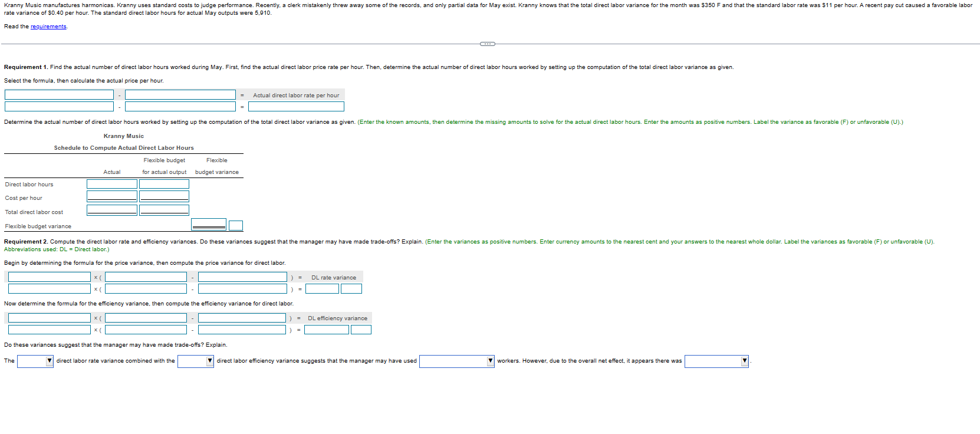
Task: Click 'Direct labor hours' row label
Action: click(29, 185)
